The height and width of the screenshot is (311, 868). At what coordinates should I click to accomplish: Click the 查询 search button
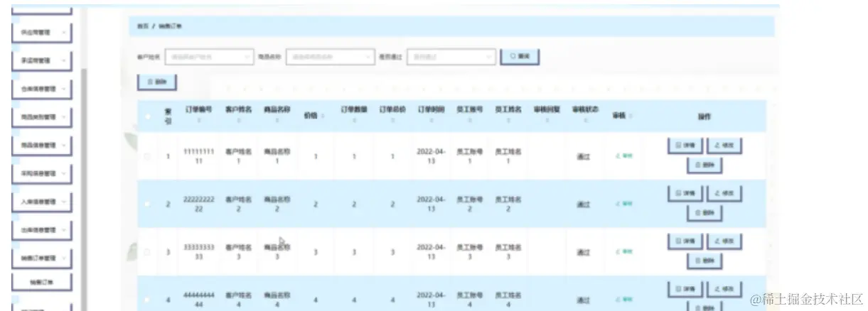[x=520, y=56]
